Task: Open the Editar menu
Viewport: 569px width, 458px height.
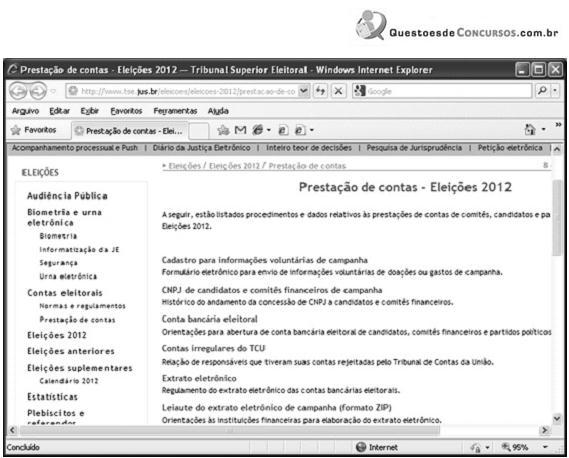Action: coord(60,111)
